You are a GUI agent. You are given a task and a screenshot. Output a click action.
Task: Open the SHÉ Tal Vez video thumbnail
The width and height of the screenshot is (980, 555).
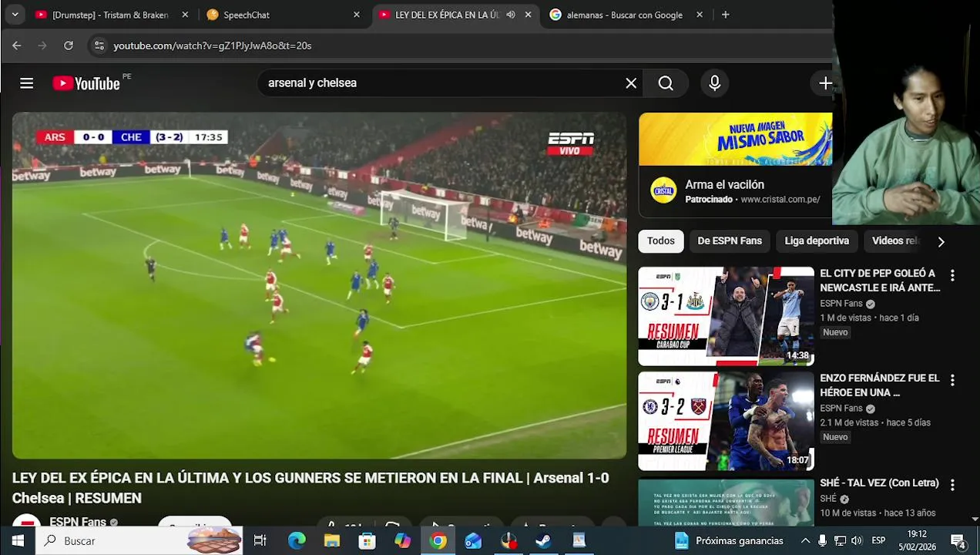click(726, 502)
